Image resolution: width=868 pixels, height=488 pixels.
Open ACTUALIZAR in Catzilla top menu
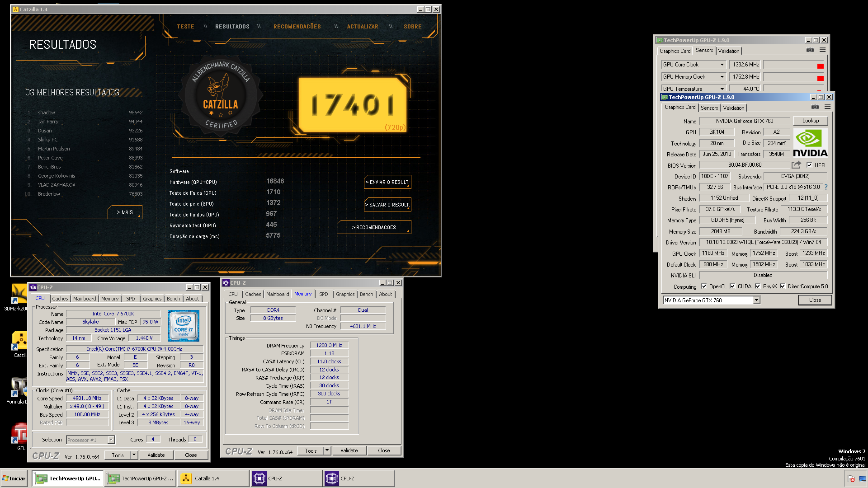(x=363, y=27)
